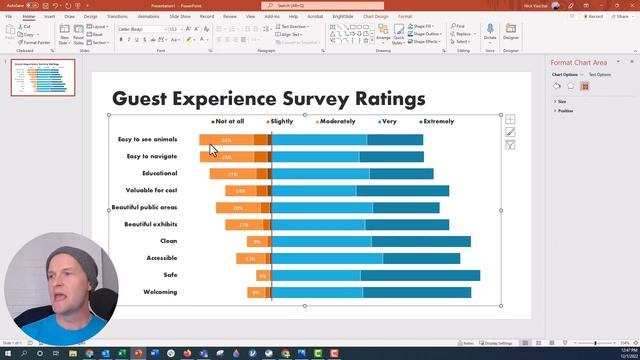The image size is (640, 360).
Task: Select the Fill & Line pane icon
Action: 557,86
